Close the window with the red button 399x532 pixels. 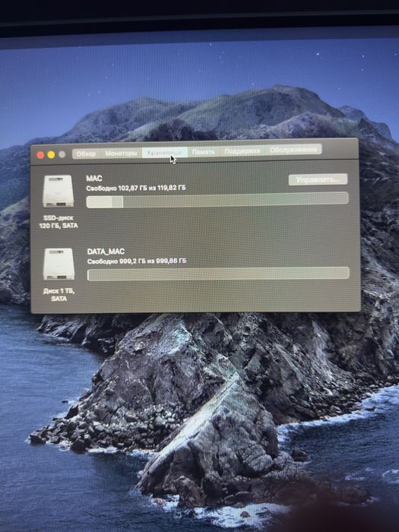40,155
